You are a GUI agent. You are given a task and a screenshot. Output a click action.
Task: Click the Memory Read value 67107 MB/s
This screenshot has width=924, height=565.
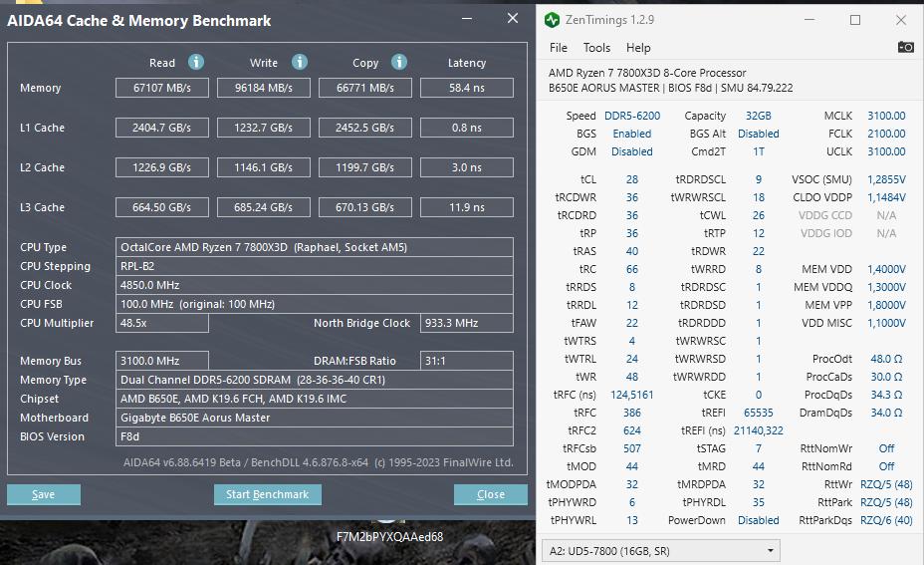[x=162, y=88]
